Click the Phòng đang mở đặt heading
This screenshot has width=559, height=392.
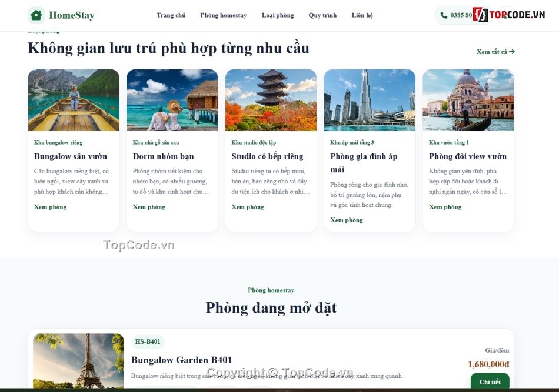click(271, 308)
